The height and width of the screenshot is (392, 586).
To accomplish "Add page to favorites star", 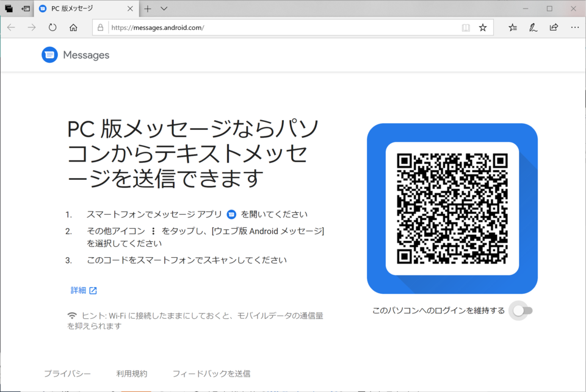I will 483,27.
